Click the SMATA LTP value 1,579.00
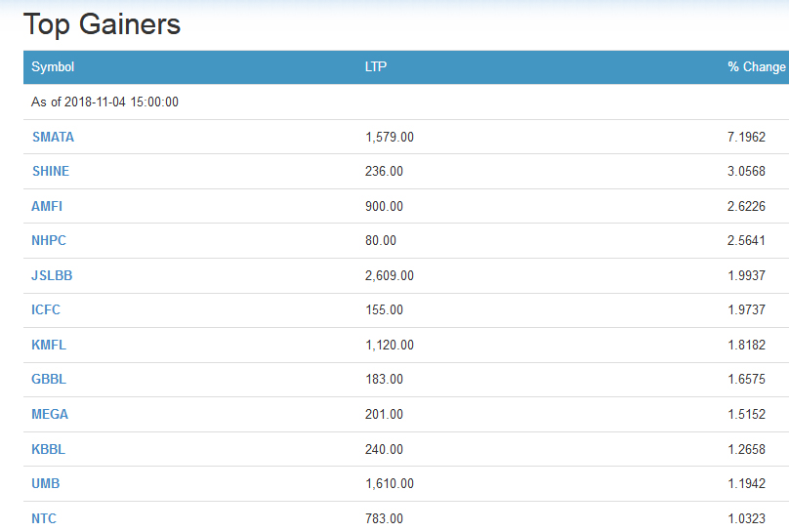 390,137
